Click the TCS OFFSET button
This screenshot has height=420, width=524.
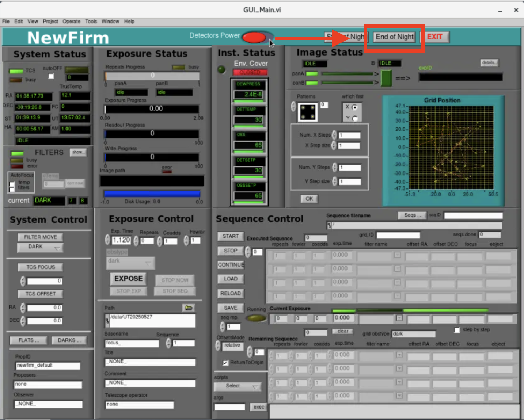[x=41, y=294]
